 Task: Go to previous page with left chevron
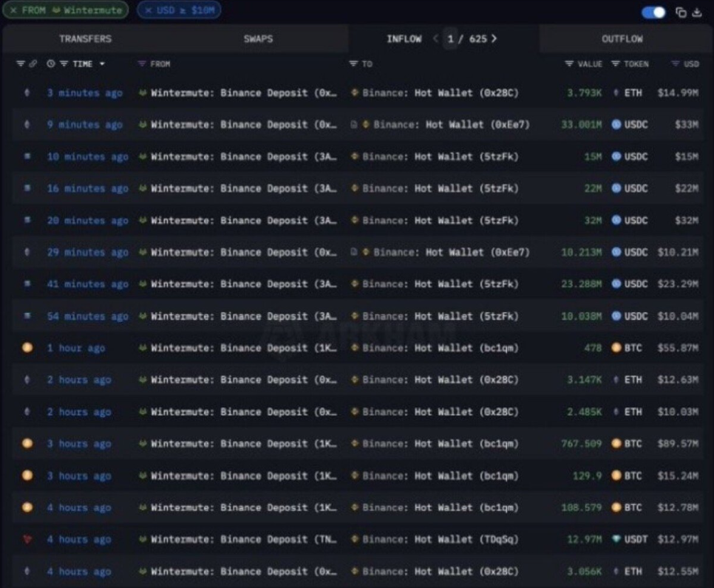(435, 38)
